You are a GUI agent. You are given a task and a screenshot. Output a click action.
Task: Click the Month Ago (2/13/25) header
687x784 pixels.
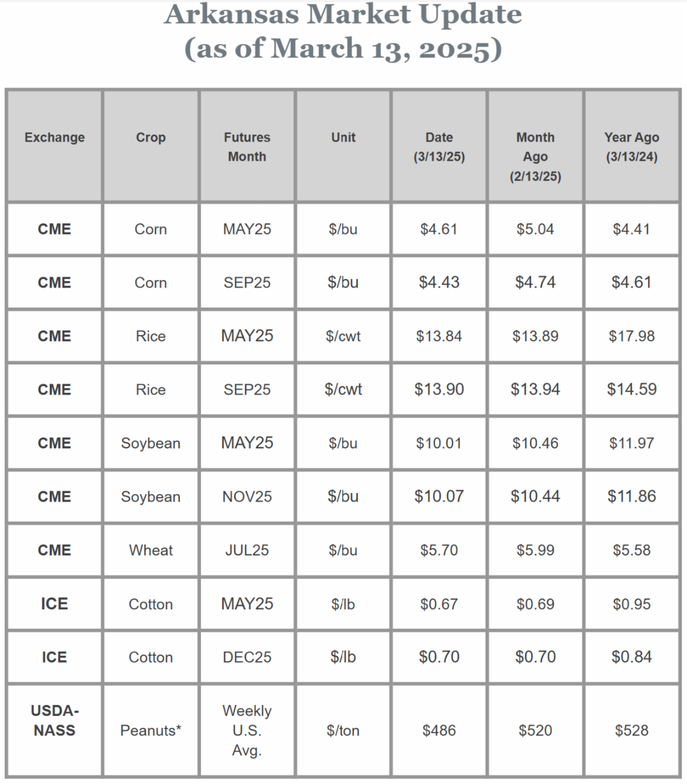pyautogui.click(x=535, y=156)
